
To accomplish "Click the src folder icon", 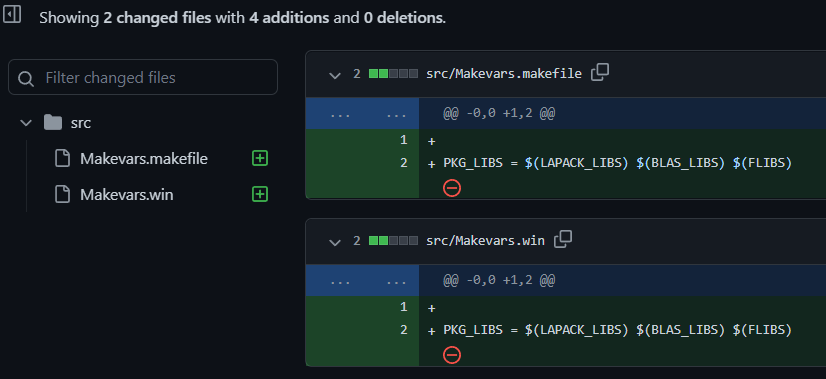I will point(53,123).
